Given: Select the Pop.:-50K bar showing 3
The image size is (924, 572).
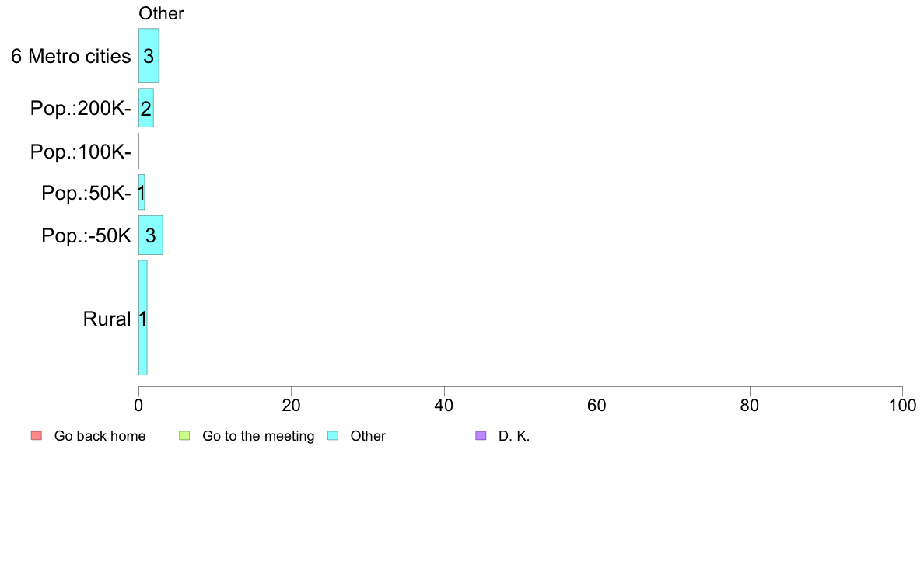Looking at the screenshot, I should pyautogui.click(x=151, y=235).
